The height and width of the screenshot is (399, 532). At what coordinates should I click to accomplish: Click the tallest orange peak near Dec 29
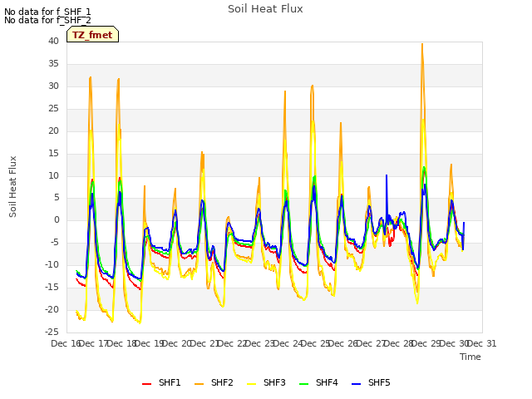422,44
